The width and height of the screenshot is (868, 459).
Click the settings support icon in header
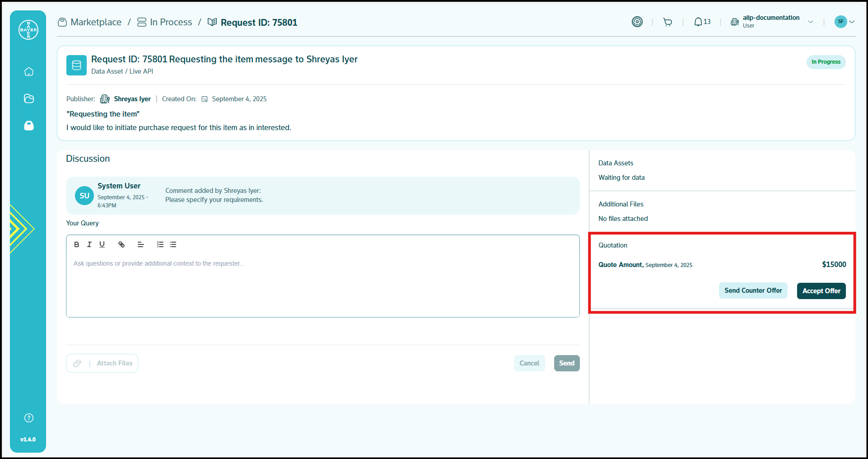[637, 22]
